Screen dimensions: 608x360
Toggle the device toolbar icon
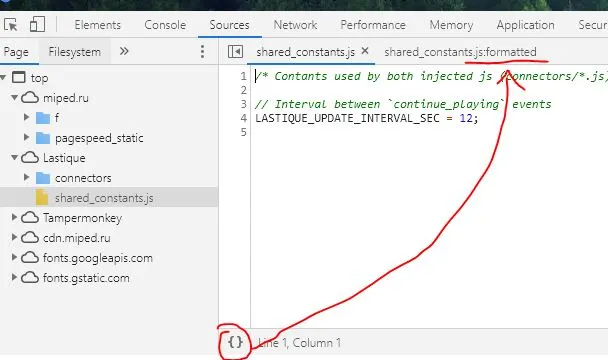tap(37, 24)
